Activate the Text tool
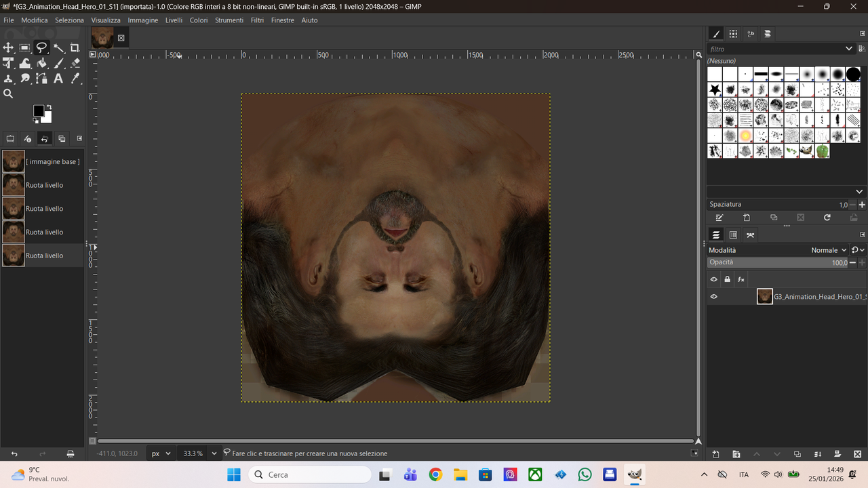 [x=58, y=79]
